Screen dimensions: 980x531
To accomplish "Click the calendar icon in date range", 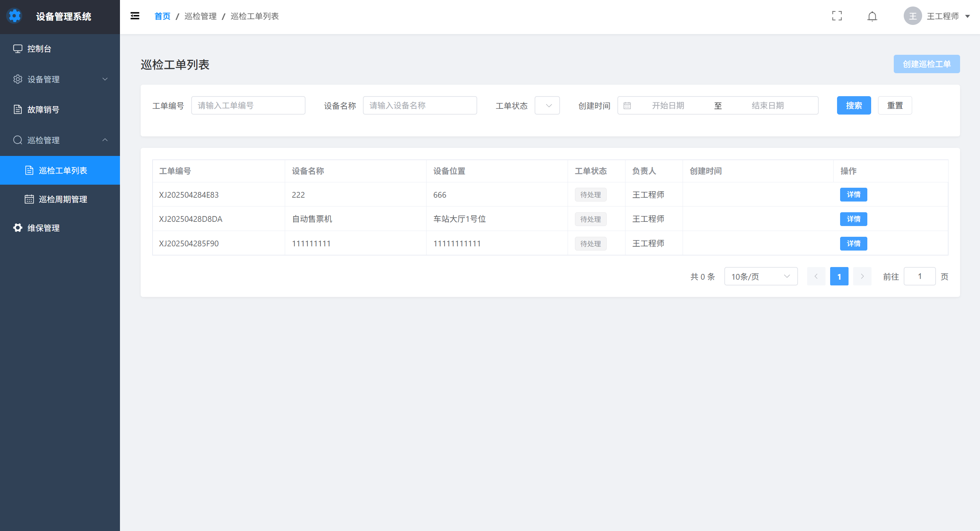I will pos(627,106).
